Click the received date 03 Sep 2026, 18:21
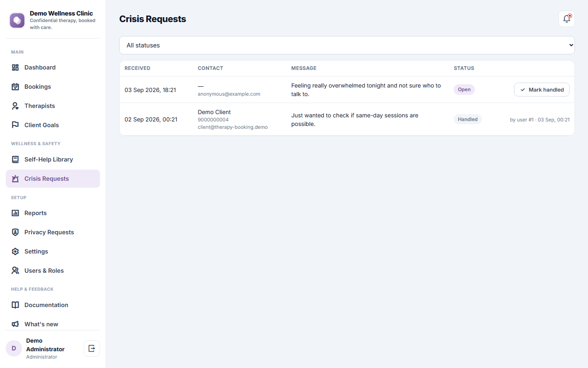The image size is (588, 368). pos(150,90)
